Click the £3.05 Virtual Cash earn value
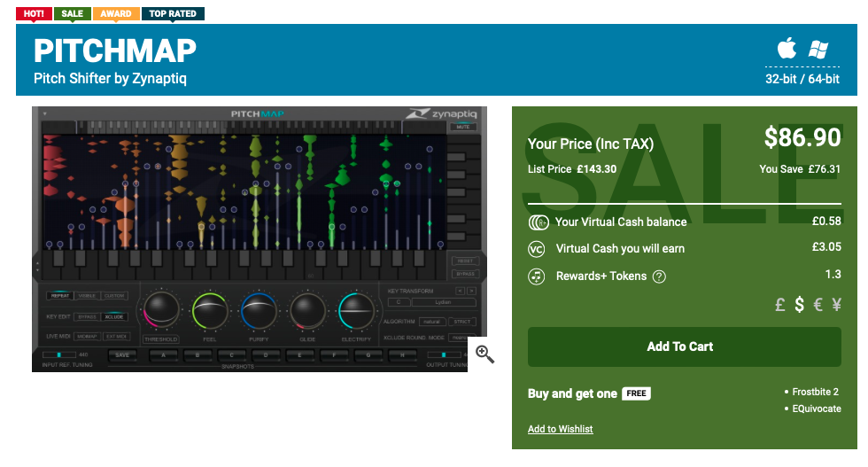Screen dimensions: 868x467 [x=826, y=247]
